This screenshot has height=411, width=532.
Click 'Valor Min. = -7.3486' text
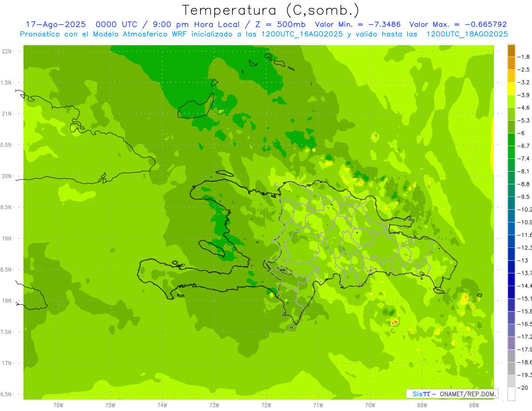pos(358,24)
